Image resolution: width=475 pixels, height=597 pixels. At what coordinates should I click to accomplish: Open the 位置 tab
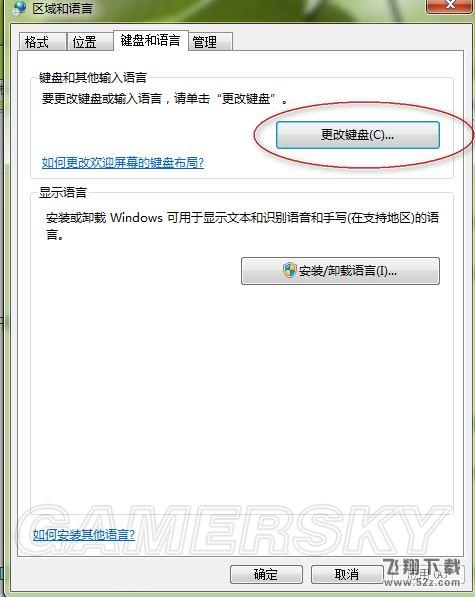point(90,42)
